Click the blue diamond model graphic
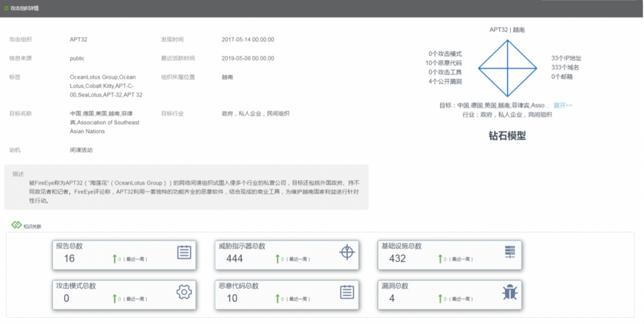 (x=508, y=66)
